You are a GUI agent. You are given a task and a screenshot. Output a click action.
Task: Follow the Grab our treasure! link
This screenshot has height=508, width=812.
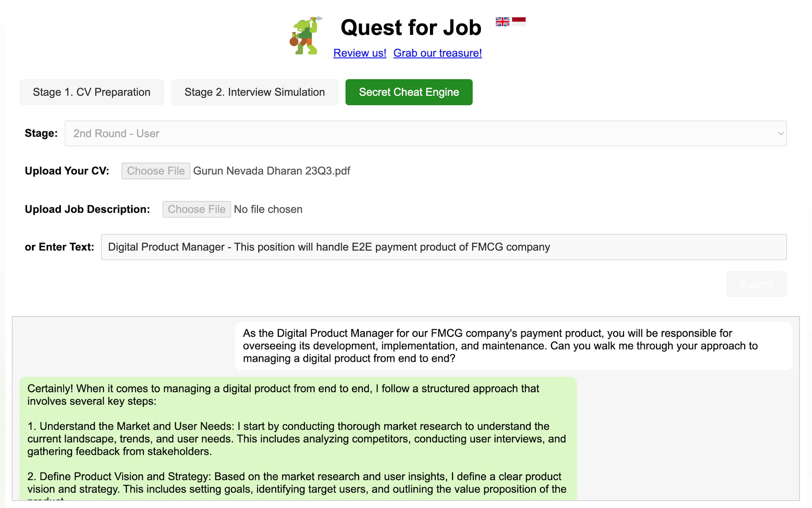pos(437,53)
